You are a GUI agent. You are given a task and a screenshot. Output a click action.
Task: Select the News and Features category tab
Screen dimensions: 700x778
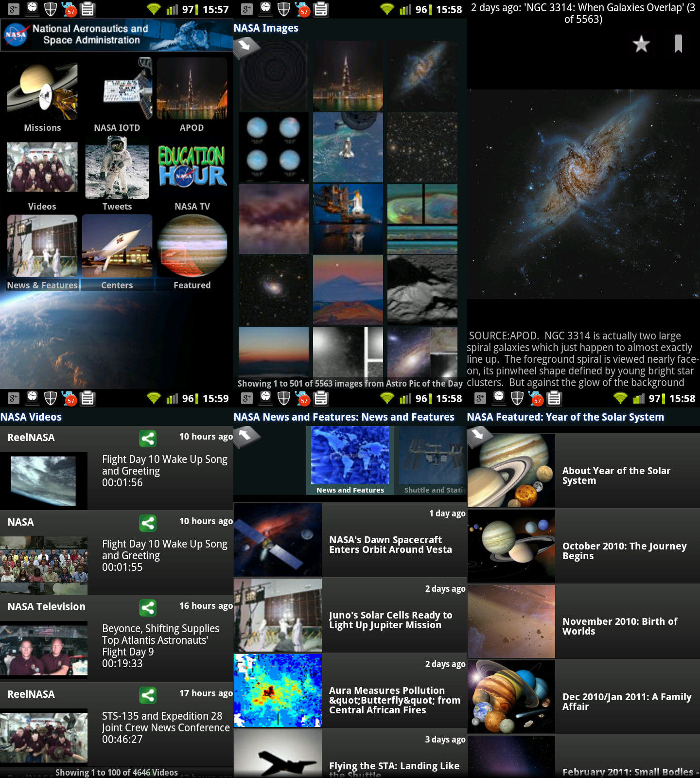pos(350,460)
